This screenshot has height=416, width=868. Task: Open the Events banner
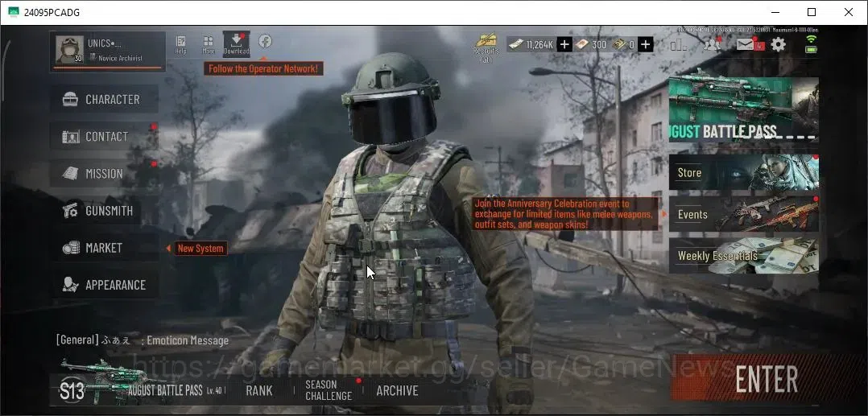[x=743, y=214]
